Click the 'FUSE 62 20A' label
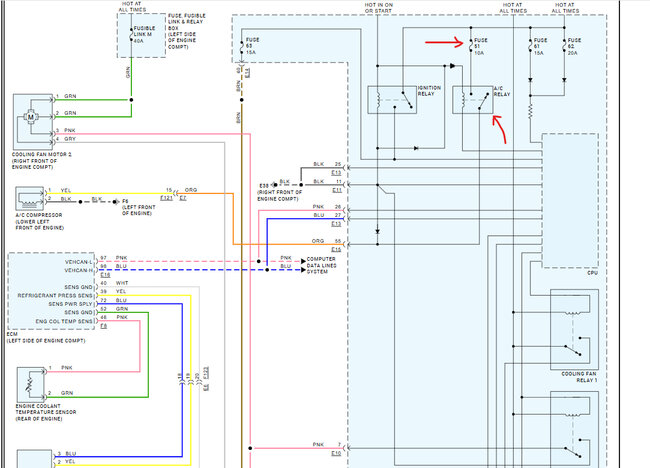 point(574,46)
